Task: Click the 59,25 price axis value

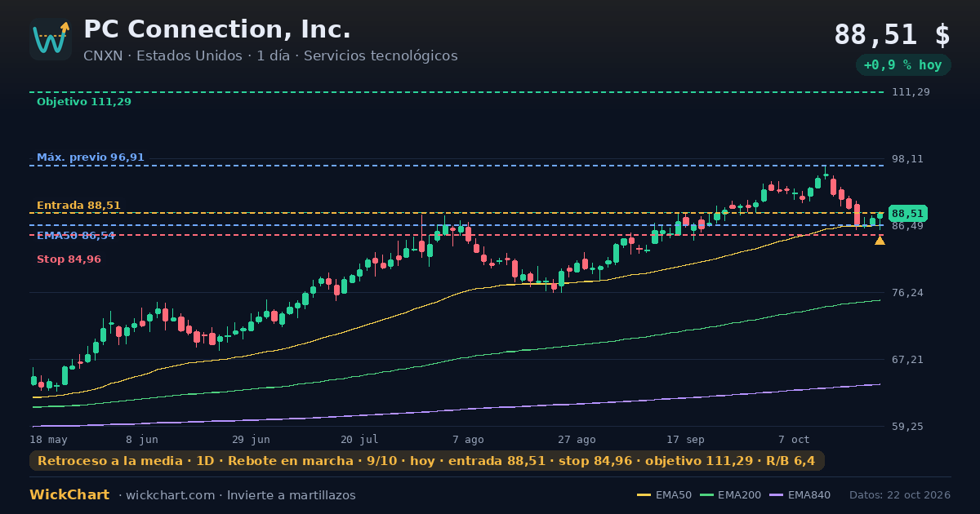Action: click(907, 427)
